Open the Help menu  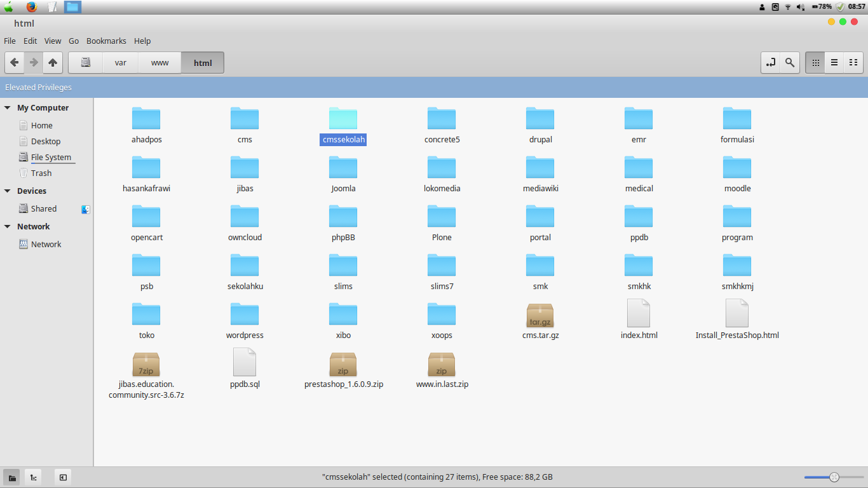coord(142,41)
